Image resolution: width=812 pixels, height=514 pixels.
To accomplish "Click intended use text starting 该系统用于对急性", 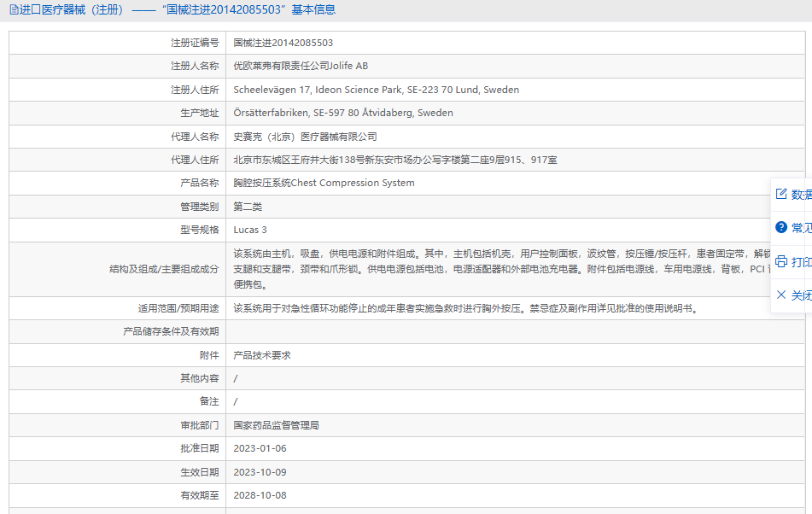I will coord(465,308).
